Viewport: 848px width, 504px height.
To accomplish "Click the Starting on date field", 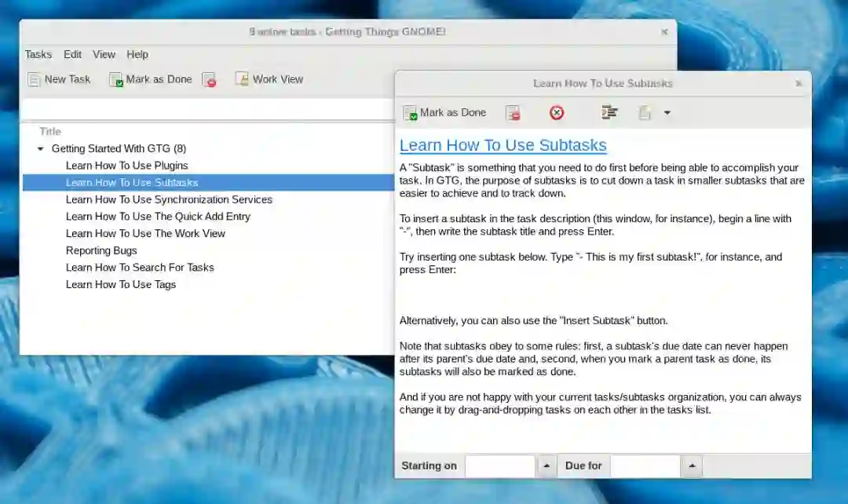I will coord(500,466).
